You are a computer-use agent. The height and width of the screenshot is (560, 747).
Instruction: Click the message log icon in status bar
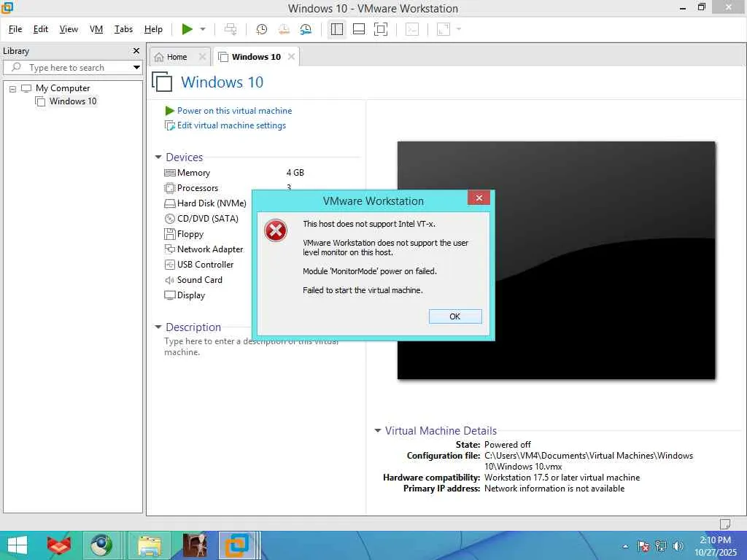(x=724, y=524)
